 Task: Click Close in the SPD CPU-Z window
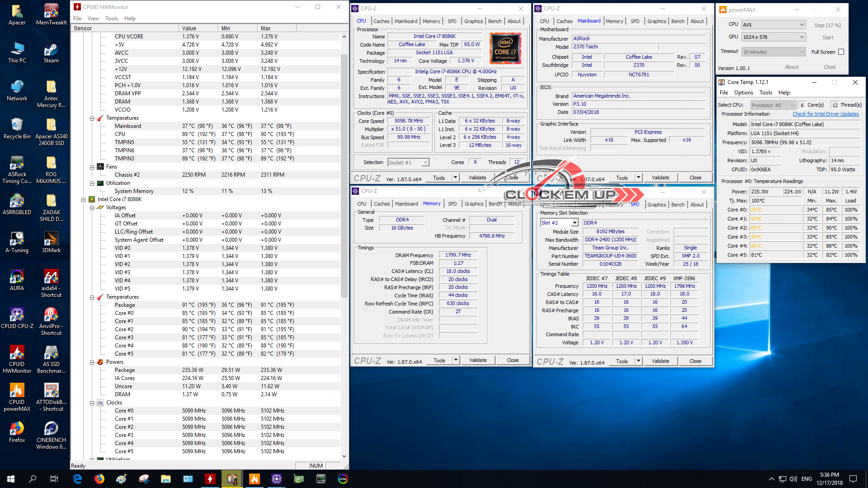695,361
